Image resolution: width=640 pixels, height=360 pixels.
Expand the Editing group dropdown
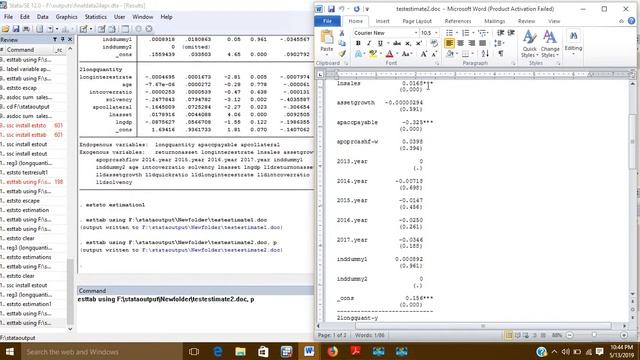point(573,42)
